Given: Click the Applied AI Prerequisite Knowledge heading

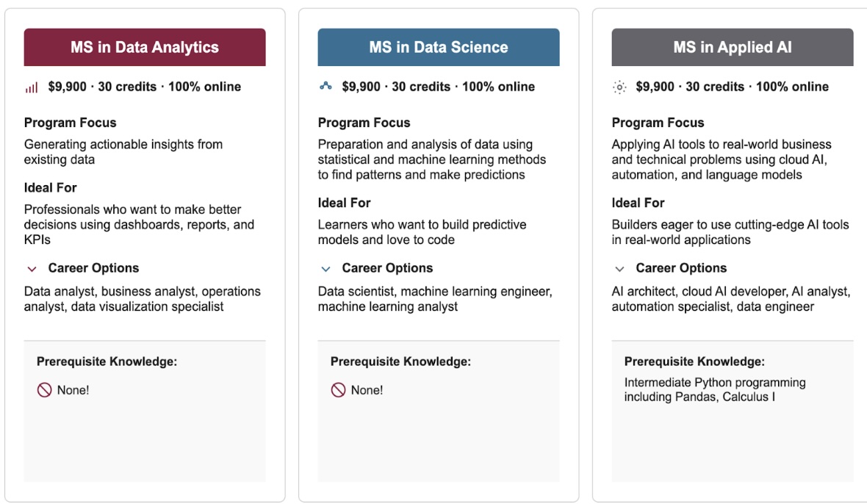Looking at the screenshot, I should [694, 361].
